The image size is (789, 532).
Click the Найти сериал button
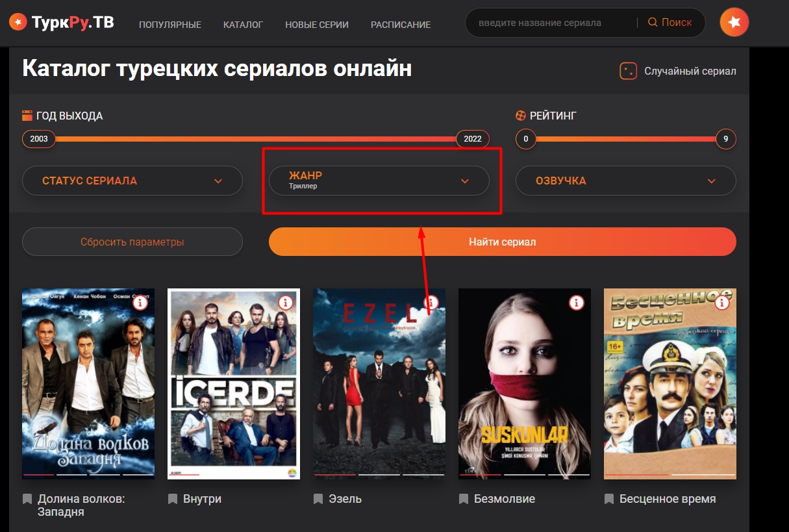pos(502,242)
